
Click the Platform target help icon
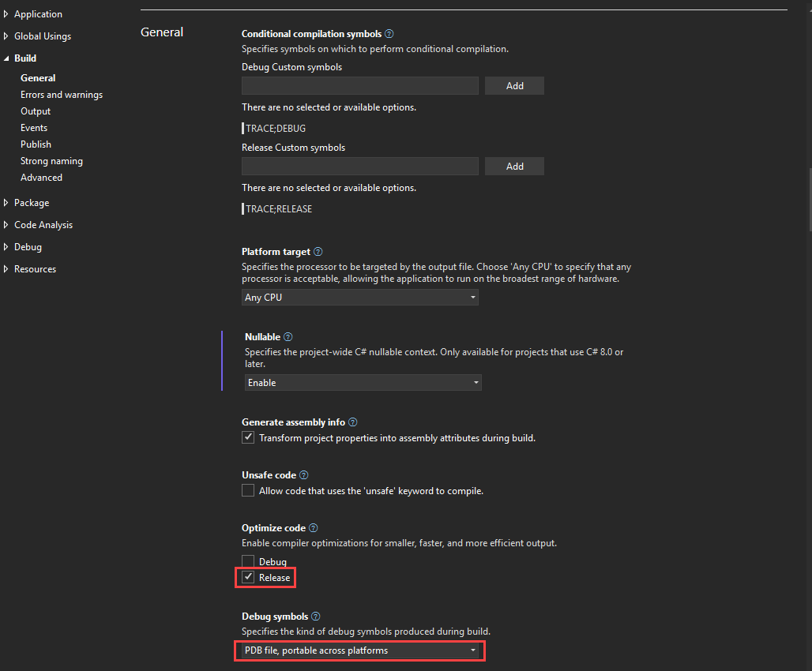point(318,251)
